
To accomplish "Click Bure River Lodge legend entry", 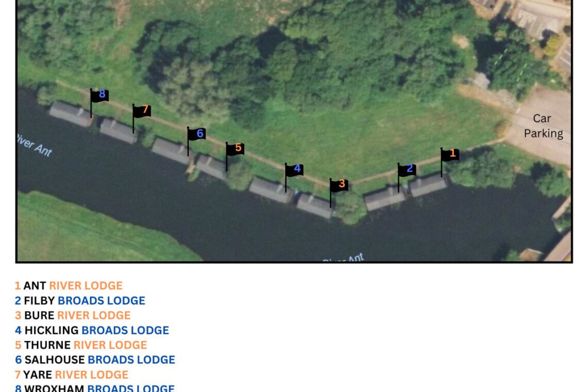I will 73,315.
